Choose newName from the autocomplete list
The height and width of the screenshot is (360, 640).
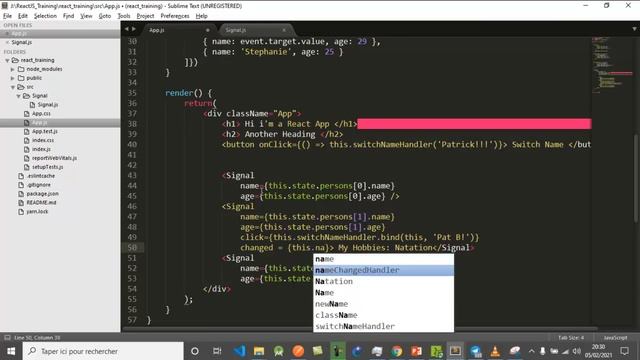pos(383,304)
